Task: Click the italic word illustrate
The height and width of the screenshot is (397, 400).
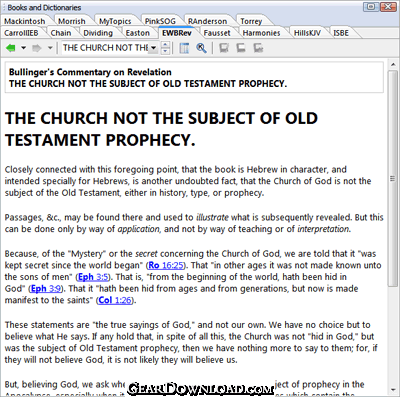Action: point(212,217)
